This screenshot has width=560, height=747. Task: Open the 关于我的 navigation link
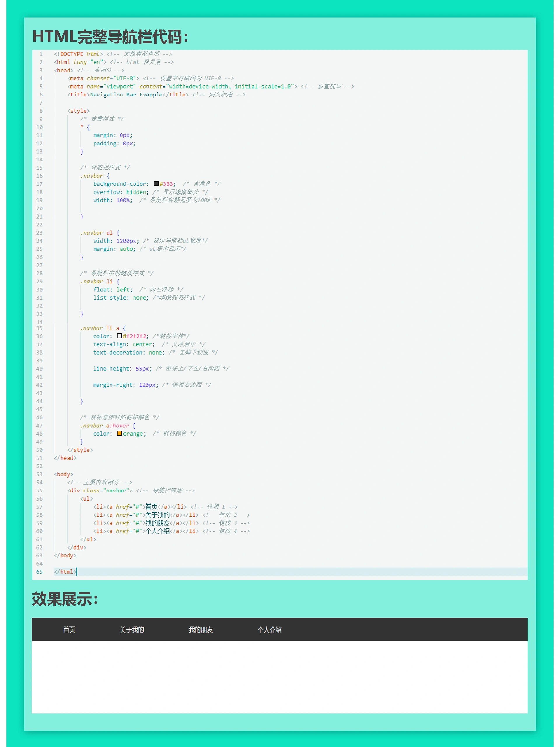[132, 629]
